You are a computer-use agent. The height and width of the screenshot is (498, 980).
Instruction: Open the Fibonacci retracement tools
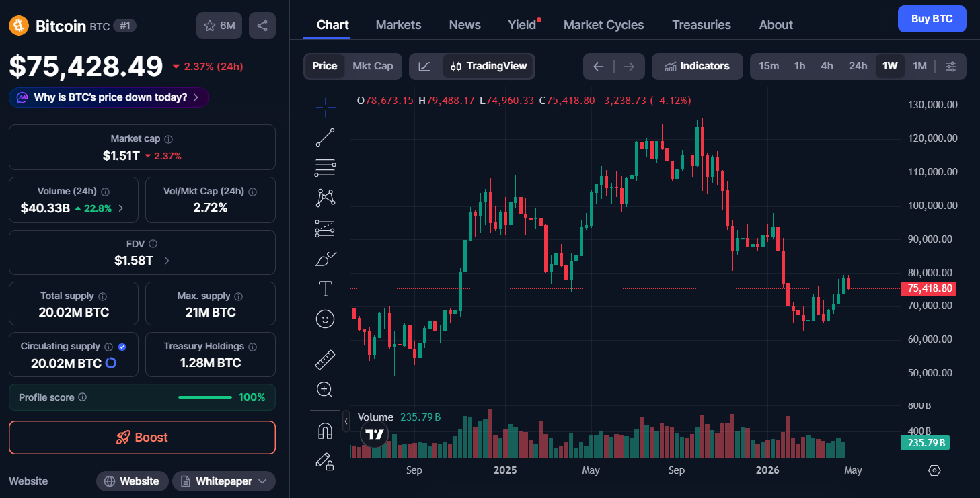pos(326,167)
